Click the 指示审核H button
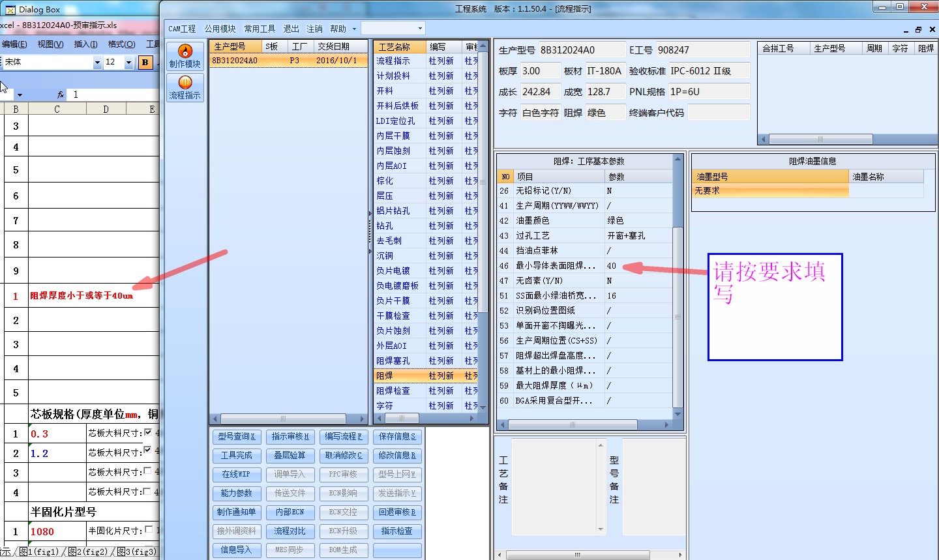The height and width of the screenshot is (560, 939). (x=290, y=437)
